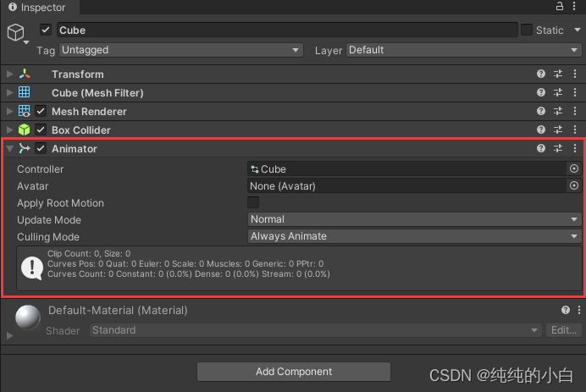Open Culling Mode Always Animate dropdown
Image resolution: width=586 pixels, height=392 pixels.
click(x=414, y=236)
